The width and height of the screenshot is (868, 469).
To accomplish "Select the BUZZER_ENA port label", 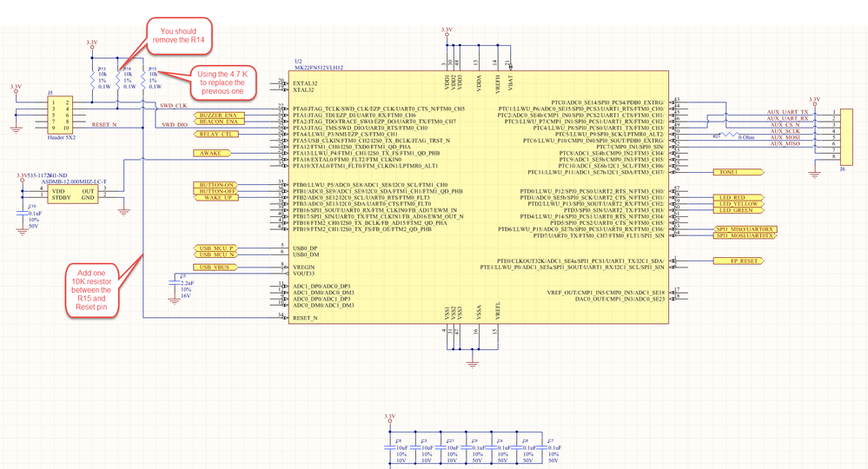I will pyautogui.click(x=218, y=115).
